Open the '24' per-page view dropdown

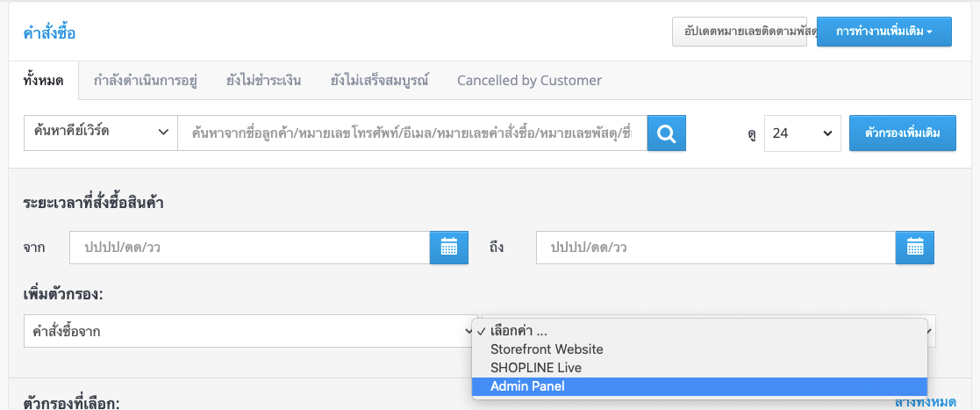pos(803,133)
